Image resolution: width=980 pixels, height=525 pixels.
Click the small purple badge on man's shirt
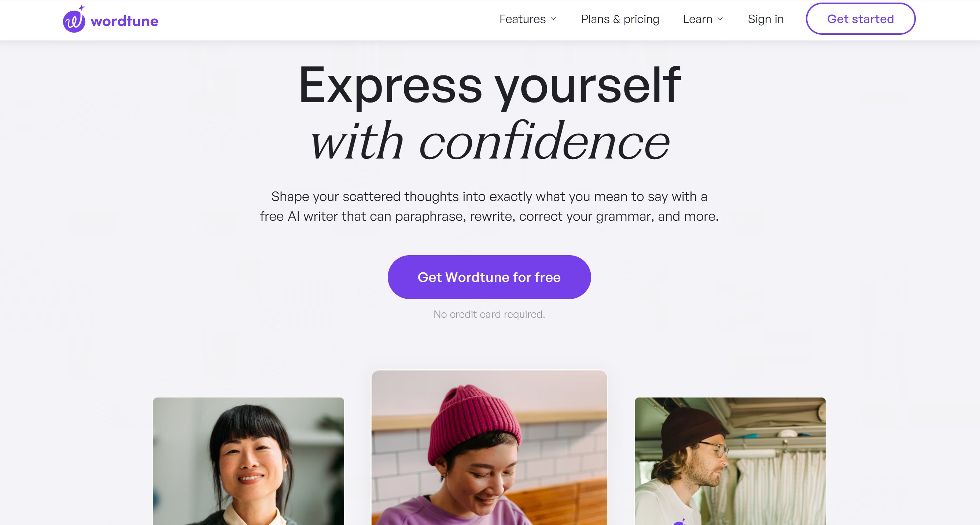(679, 522)
